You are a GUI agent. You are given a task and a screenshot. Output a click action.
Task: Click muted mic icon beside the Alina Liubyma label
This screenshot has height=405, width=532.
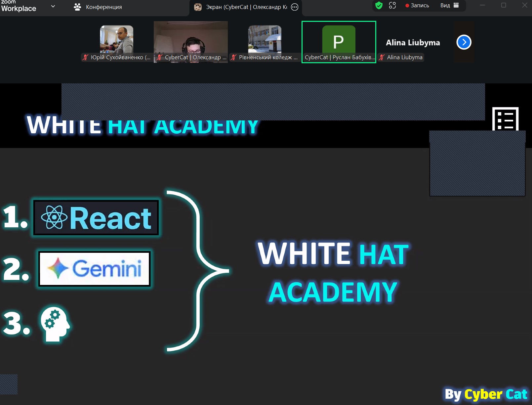point(382,57)
